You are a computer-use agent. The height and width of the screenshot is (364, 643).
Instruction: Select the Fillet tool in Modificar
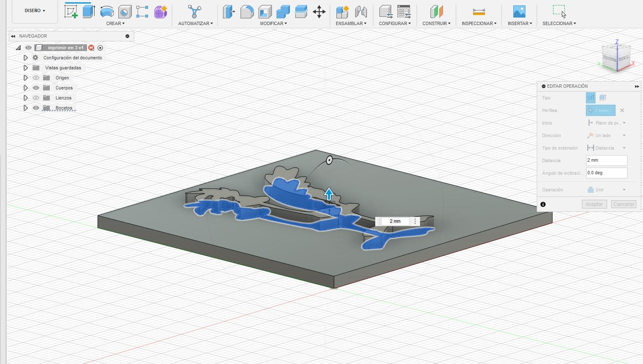(247, 12)
